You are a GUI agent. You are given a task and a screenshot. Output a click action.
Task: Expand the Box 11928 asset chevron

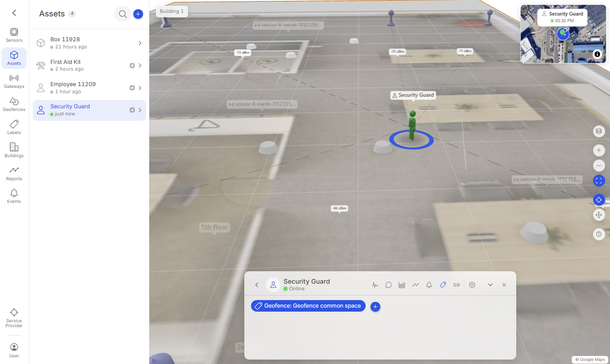(x=140, y=43)
